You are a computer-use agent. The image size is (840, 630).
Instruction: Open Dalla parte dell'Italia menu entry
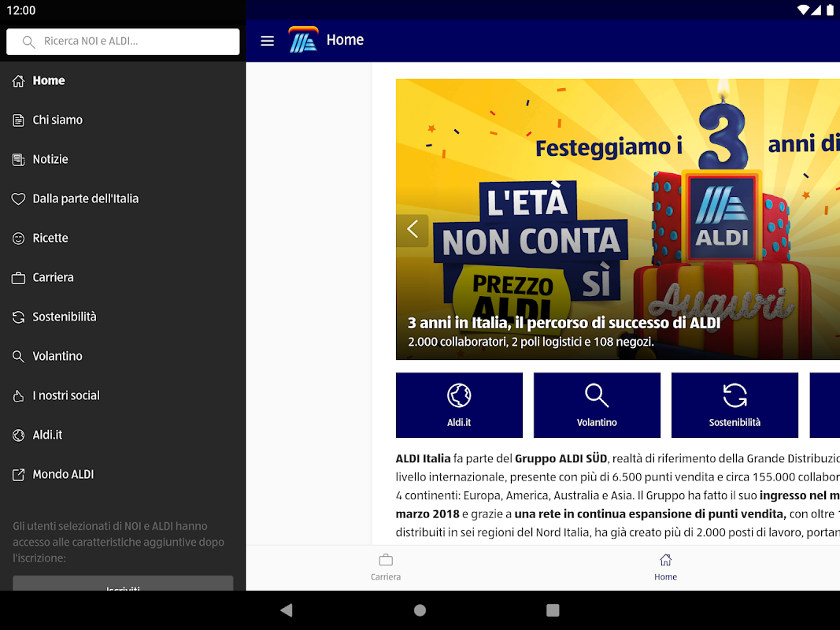click(x=123, y=198)
